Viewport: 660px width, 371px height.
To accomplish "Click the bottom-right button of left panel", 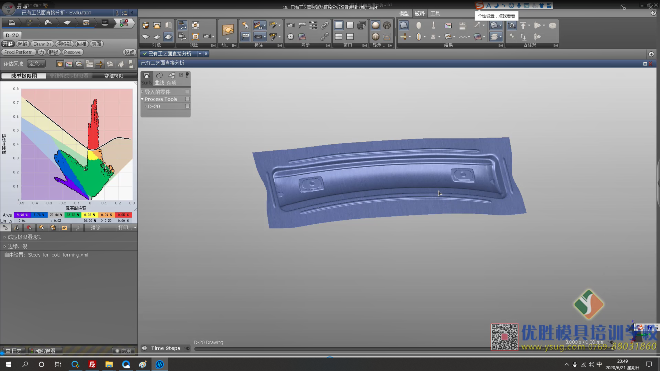I will [x=123, y=350].
